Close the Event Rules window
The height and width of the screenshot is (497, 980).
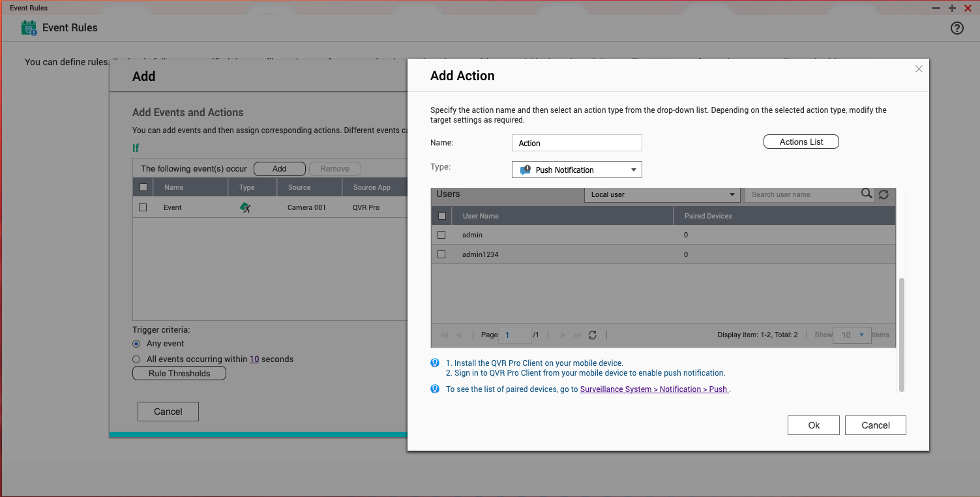coord(968,8)
